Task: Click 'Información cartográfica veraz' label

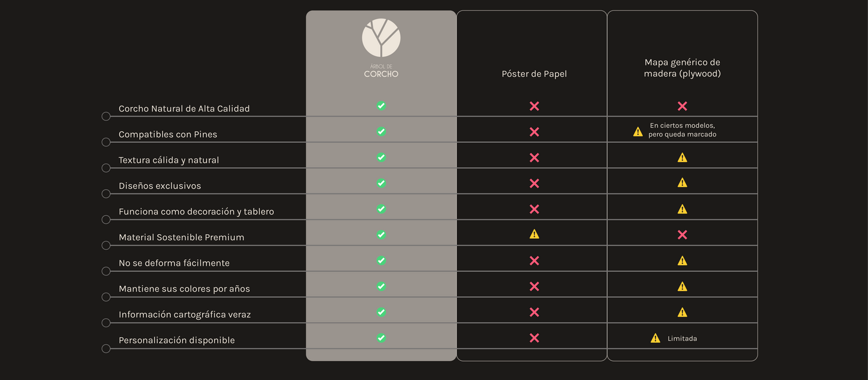Action: coord(185,315)
